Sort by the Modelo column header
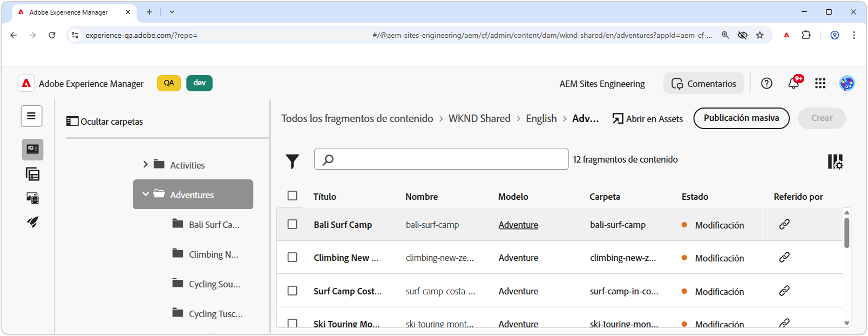The image size is (868, 336). click(513, 197)
